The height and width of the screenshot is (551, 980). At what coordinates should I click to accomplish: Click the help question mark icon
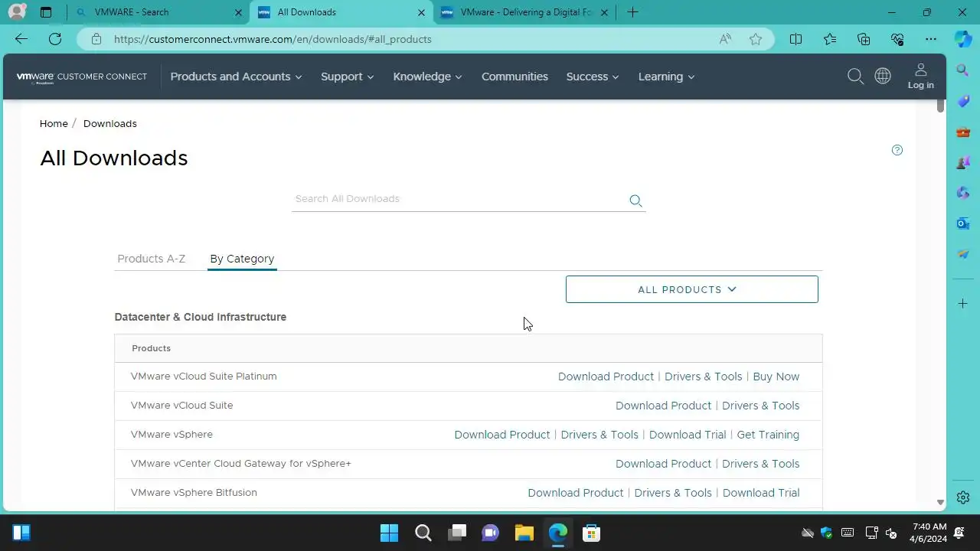[x=897, y=150]
